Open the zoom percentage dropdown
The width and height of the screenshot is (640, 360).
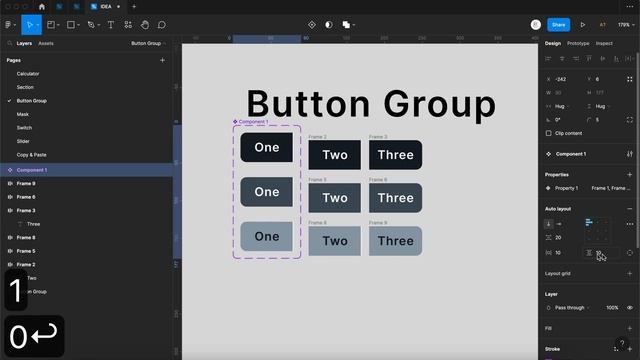[626, 25]
